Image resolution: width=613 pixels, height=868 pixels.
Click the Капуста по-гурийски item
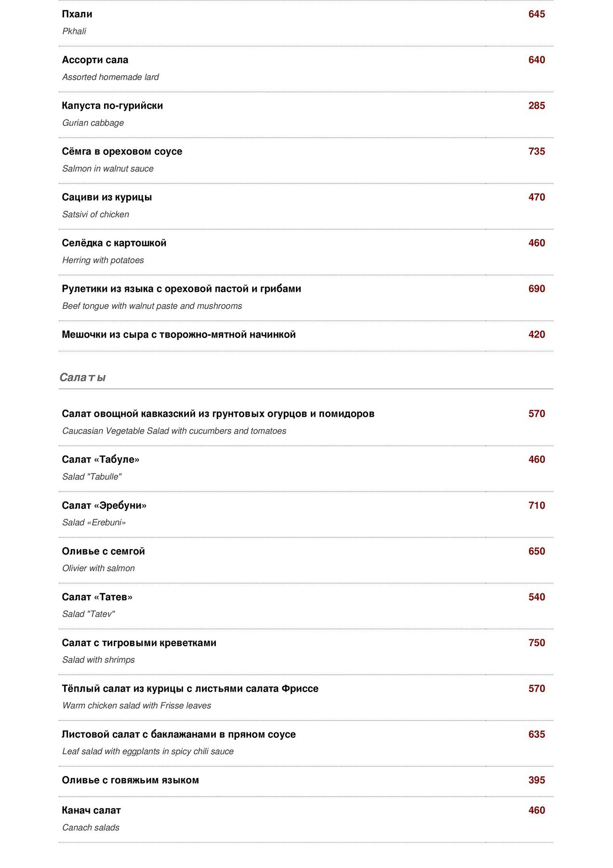coord(112,106)
